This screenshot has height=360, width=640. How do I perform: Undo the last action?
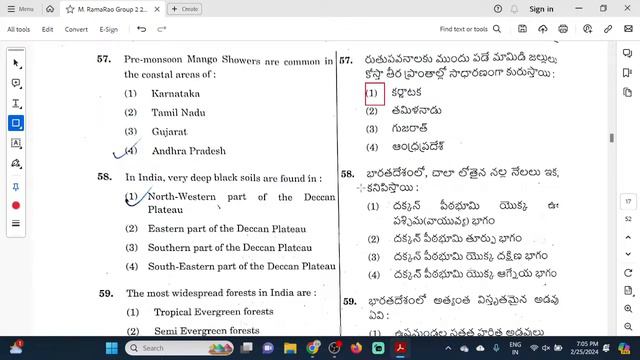point(141,29)
